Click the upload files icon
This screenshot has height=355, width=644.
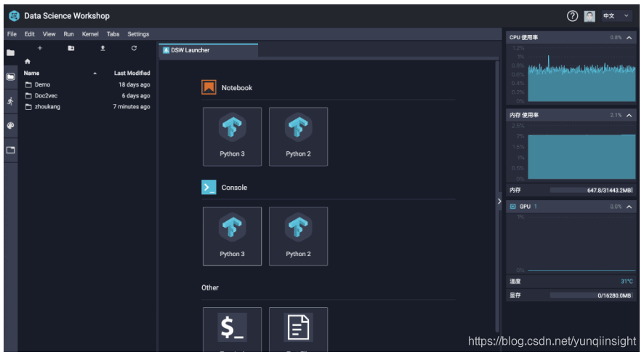coord(102,48)
